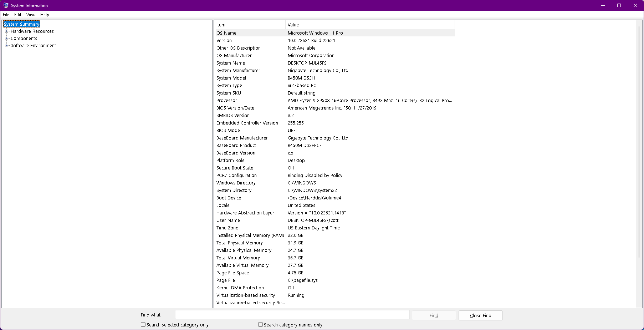Select the System Name row
Image resolution: width=644 pixels, height=330 pixels.
pyautogui.click(x=334, y=63)
